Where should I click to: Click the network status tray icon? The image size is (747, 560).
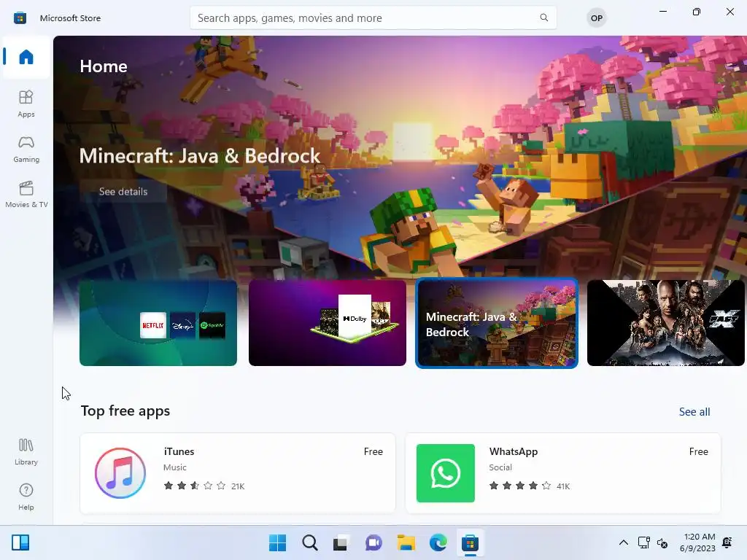(644, 542)
